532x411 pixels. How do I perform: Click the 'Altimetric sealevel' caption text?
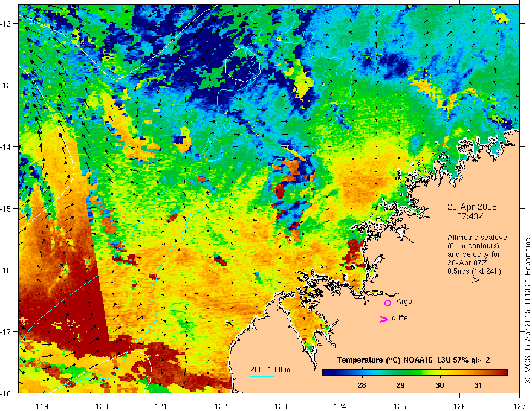(478, 238)
